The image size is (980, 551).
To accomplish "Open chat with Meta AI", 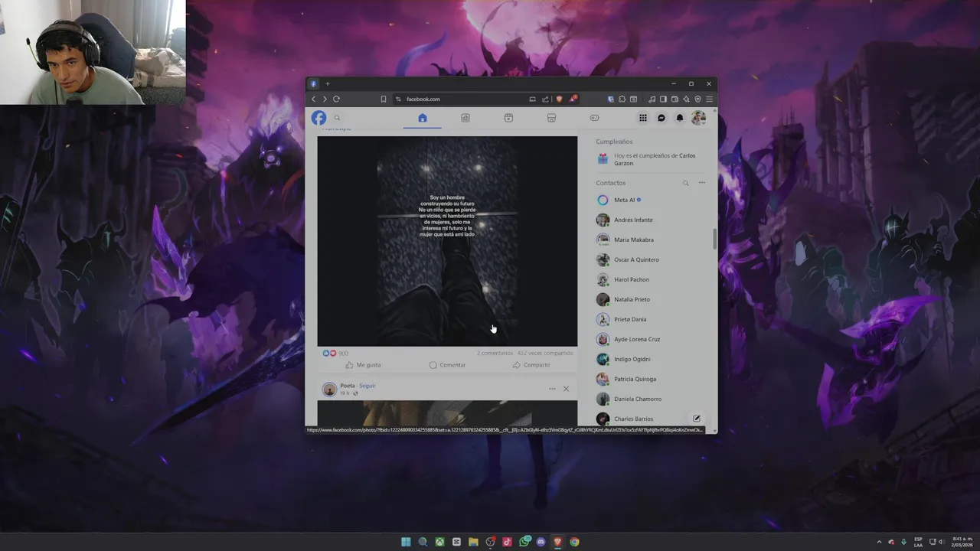I will tap(651, 200).
